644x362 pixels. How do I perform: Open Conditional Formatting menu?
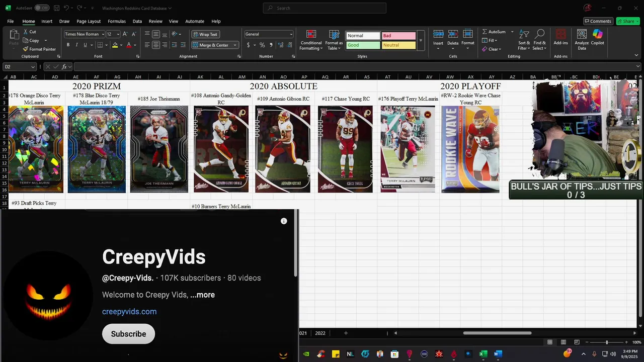pos(311,40)
